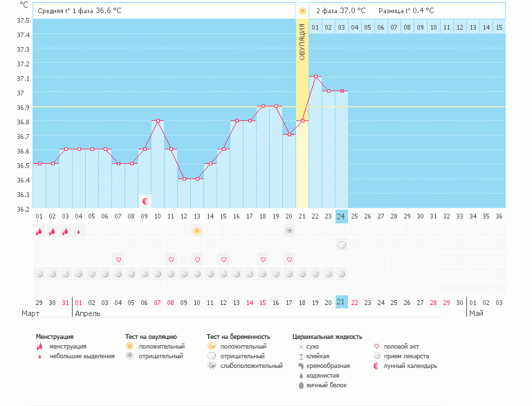Select the highlighted calendar date 21
This screenshot has width=532, height=406.
[342, 302]
